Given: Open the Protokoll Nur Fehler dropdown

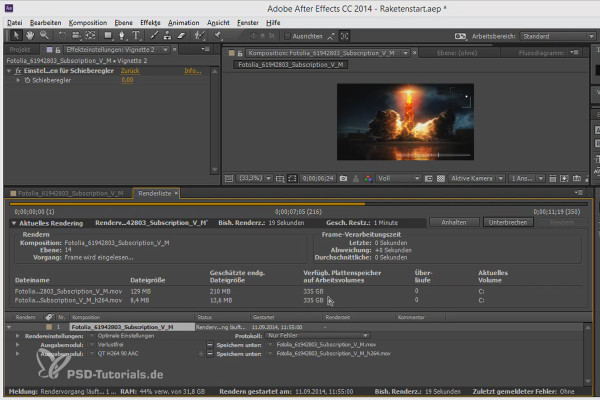Looking at the screenshot, I should click(x=317, y=336).
